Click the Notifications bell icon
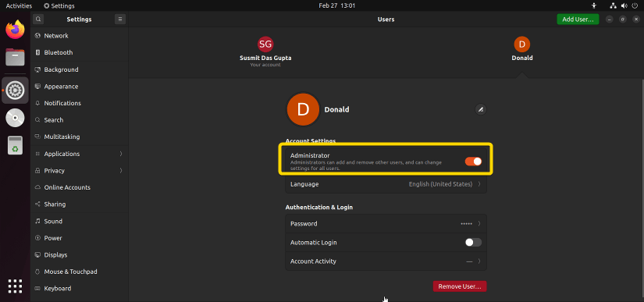The image size is (644, 302). coord(37,103)
